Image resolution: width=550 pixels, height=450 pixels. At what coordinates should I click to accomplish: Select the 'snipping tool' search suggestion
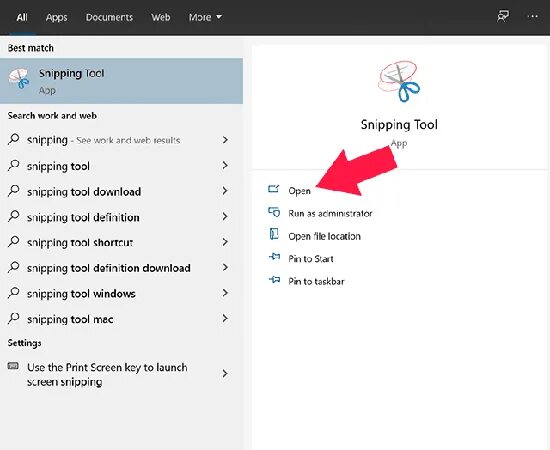[121, 166]
